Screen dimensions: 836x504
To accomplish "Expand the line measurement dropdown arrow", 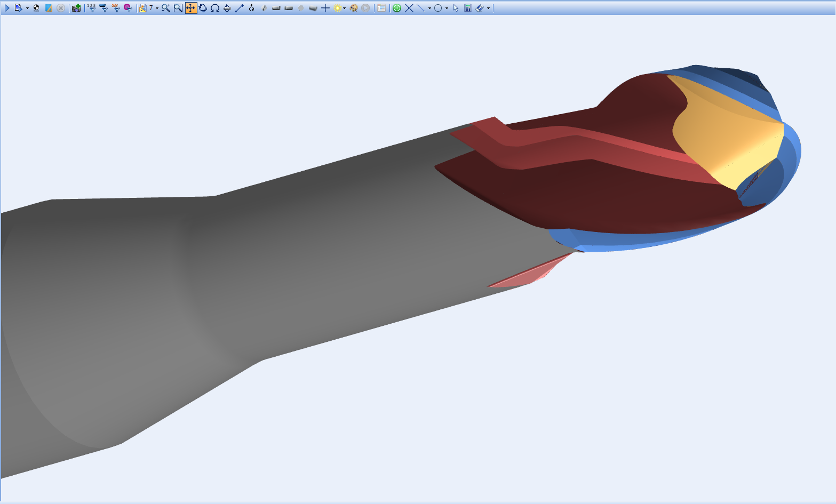I will tap(429, 8).
